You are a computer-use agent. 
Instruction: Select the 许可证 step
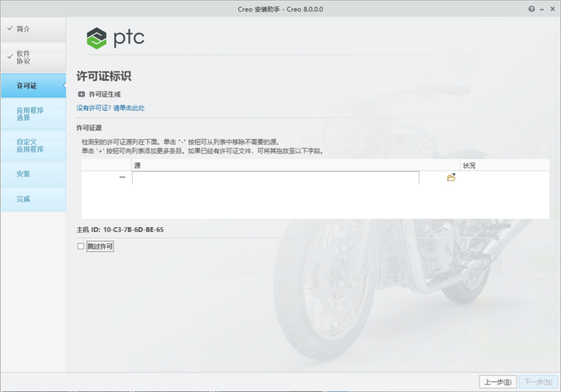33,86
